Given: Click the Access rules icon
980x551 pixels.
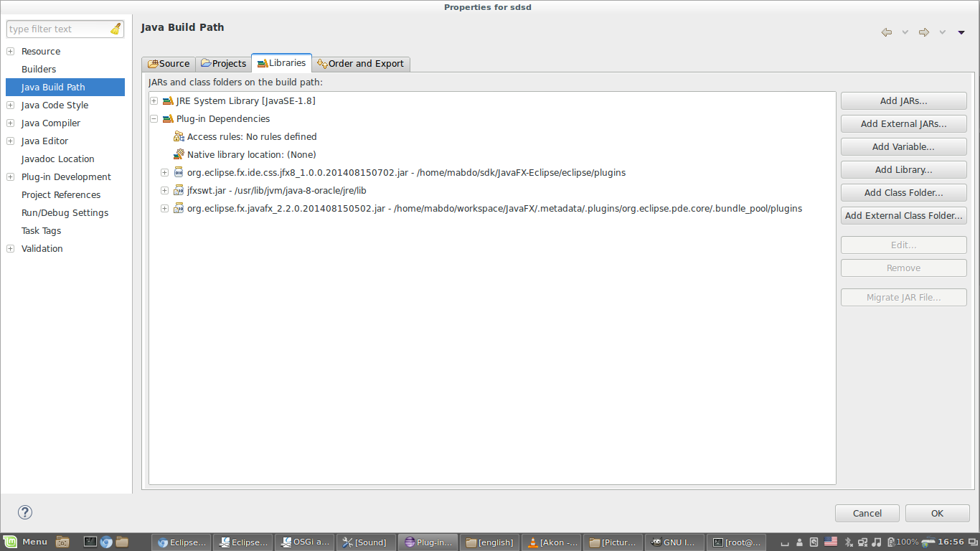Looking at the screenshot, I should 179,137.
